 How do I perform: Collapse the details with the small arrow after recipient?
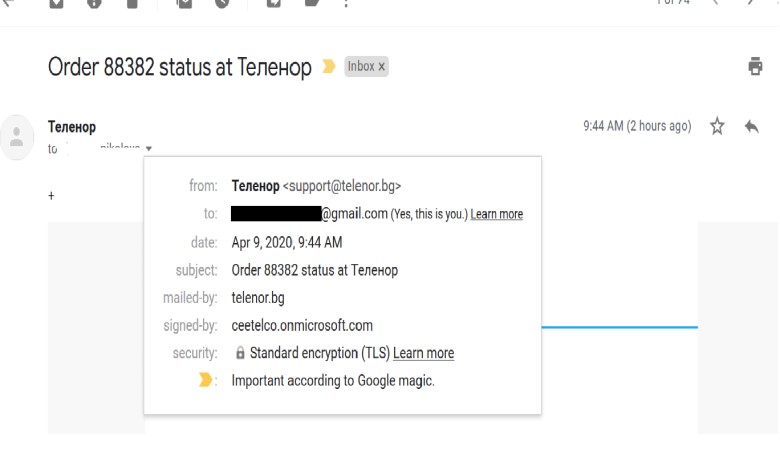(x=149, y=148)
